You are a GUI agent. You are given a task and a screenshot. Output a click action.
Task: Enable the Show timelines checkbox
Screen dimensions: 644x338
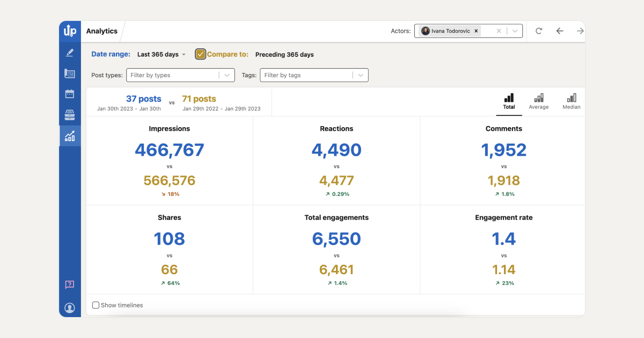coord(96,305)
